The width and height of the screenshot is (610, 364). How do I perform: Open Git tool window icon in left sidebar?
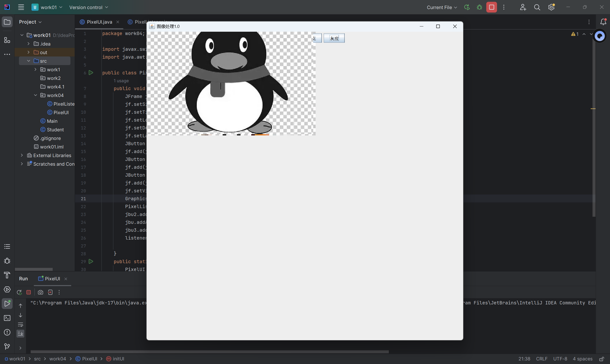[7, 346]
